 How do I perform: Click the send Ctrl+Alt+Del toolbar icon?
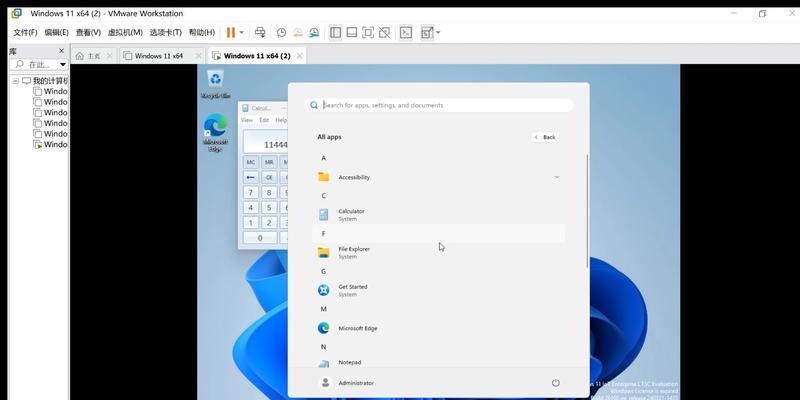pos(260,33)
